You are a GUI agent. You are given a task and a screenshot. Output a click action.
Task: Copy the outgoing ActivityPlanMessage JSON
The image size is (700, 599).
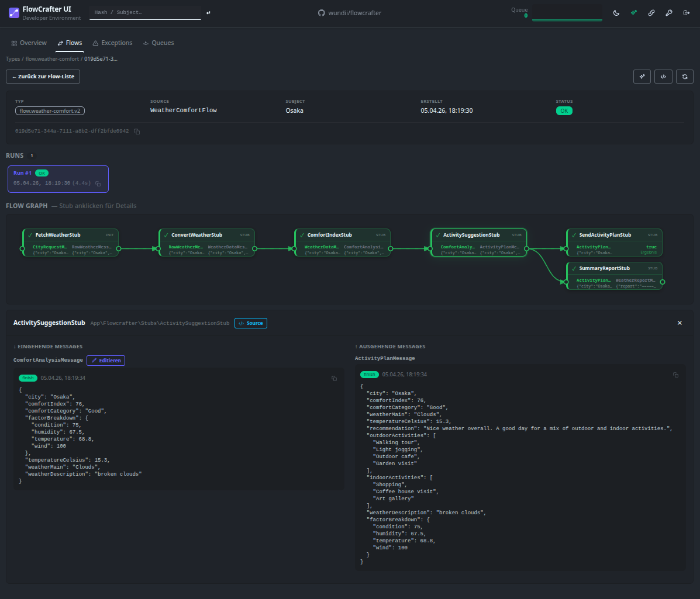675,375
